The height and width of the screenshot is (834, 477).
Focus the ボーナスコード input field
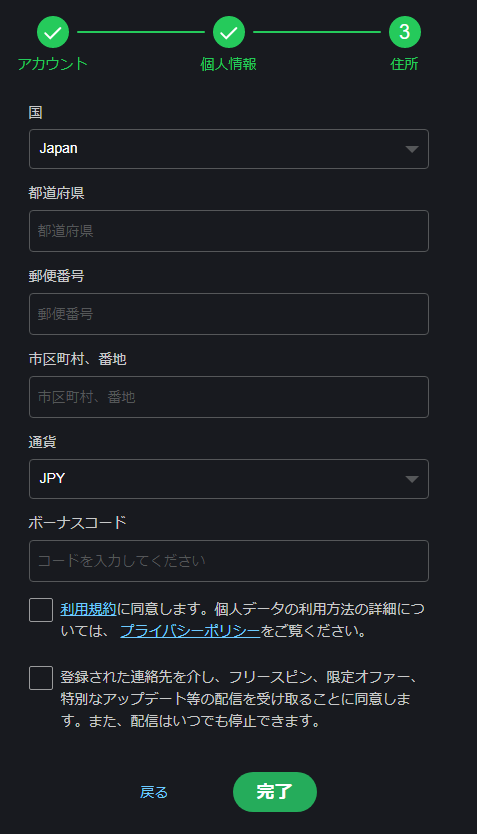229,561
